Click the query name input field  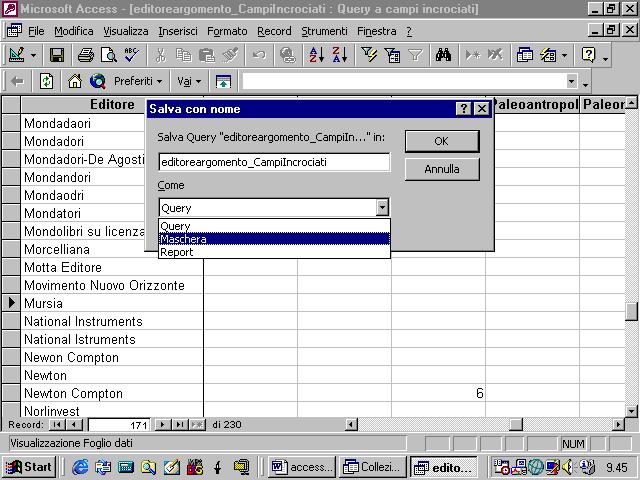coord(274,162)
